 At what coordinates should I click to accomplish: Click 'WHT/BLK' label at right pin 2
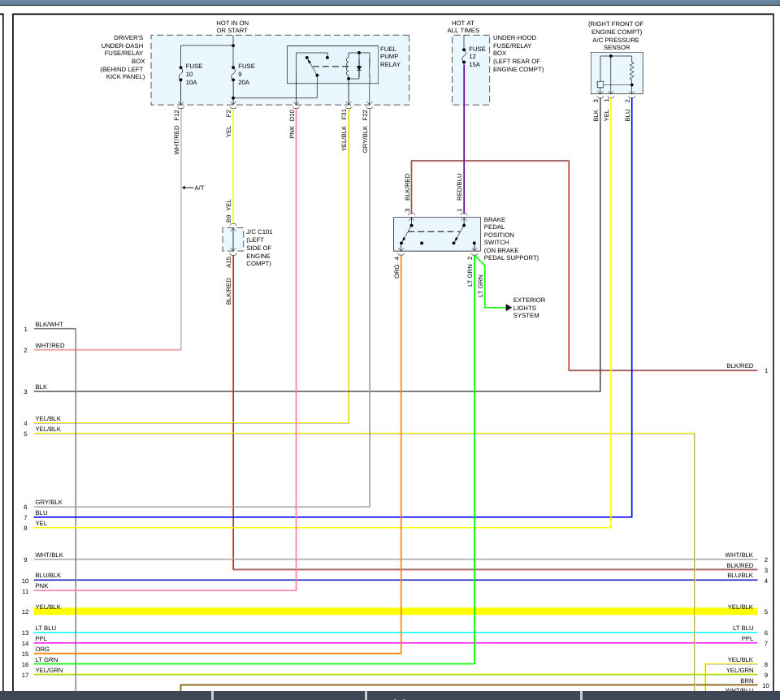739,555
